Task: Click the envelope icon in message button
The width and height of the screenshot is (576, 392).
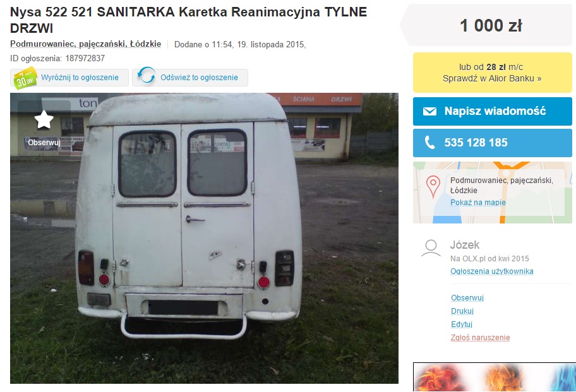Action: tap(429, 111)
